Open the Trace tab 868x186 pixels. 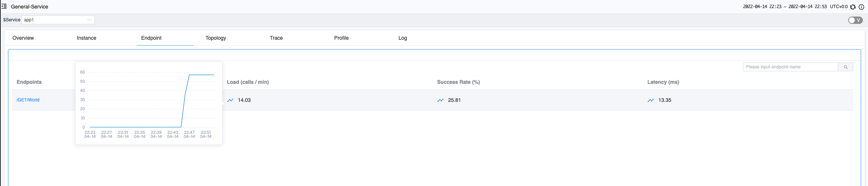coord(276,38)
